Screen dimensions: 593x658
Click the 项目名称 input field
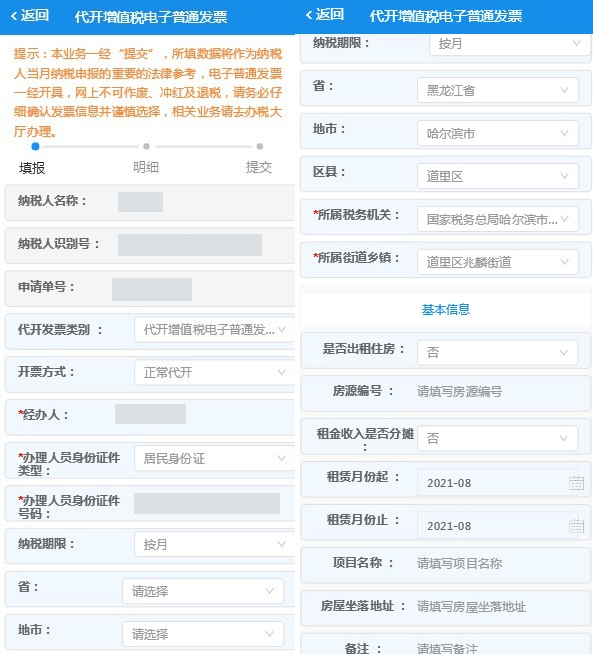[499, 563]
